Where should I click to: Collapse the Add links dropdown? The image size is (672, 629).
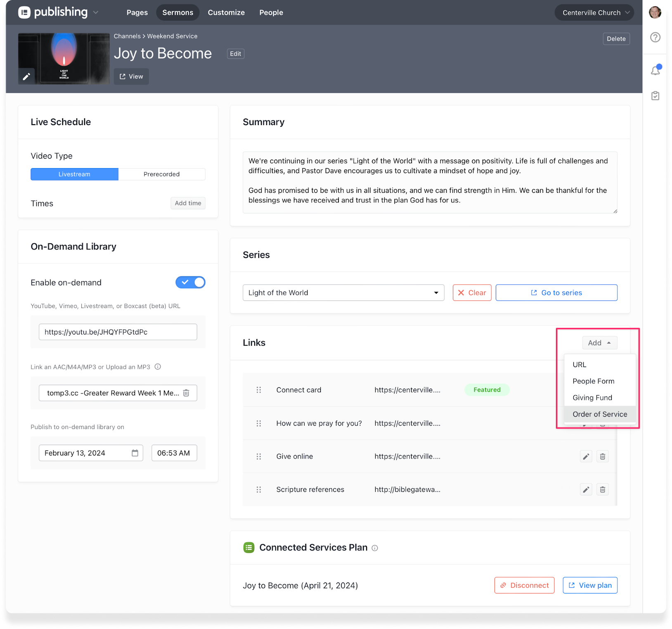(599, 343)
